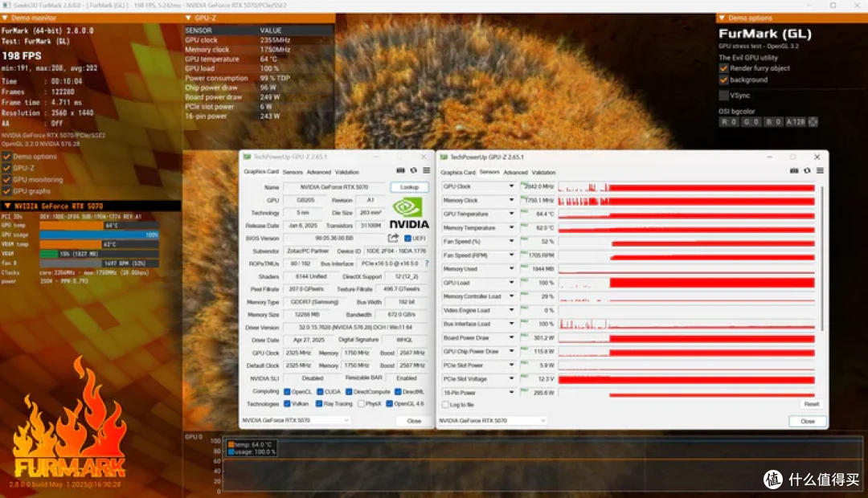
Task: Collapse the Demo options panel
Action: [722, 18]
